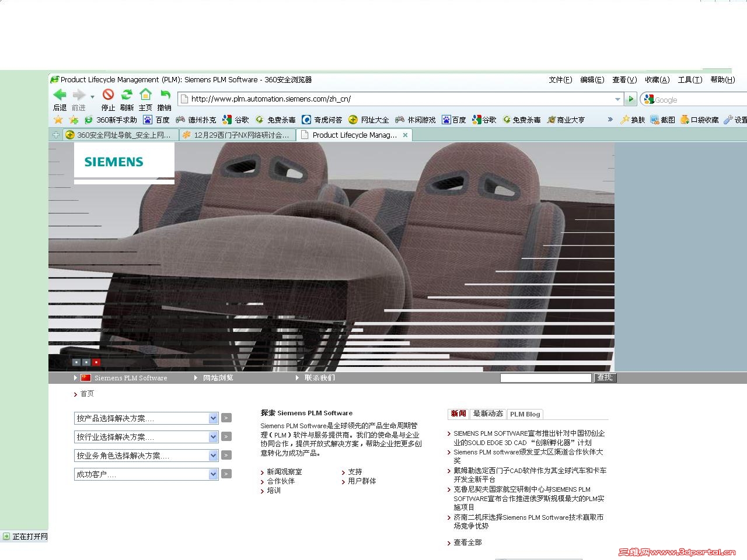Click the Siemens logo
This screenshot has width=747, height=560.
(114, 162)
